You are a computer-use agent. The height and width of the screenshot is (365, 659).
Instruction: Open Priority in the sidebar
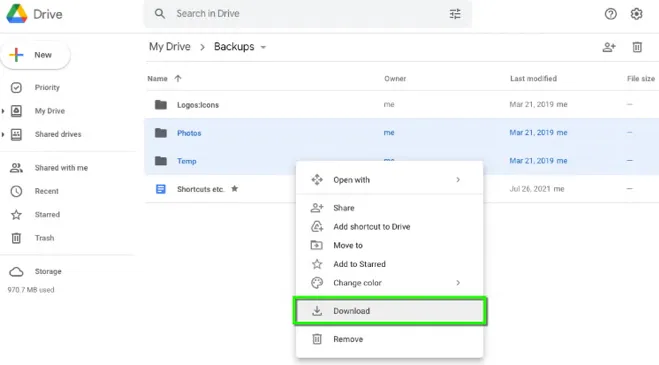[x=47, y=87]
